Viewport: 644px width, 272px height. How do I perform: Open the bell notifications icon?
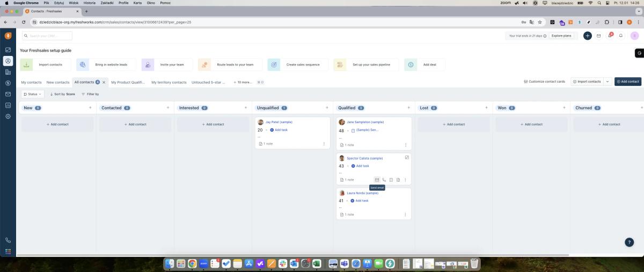pos(621,36)
